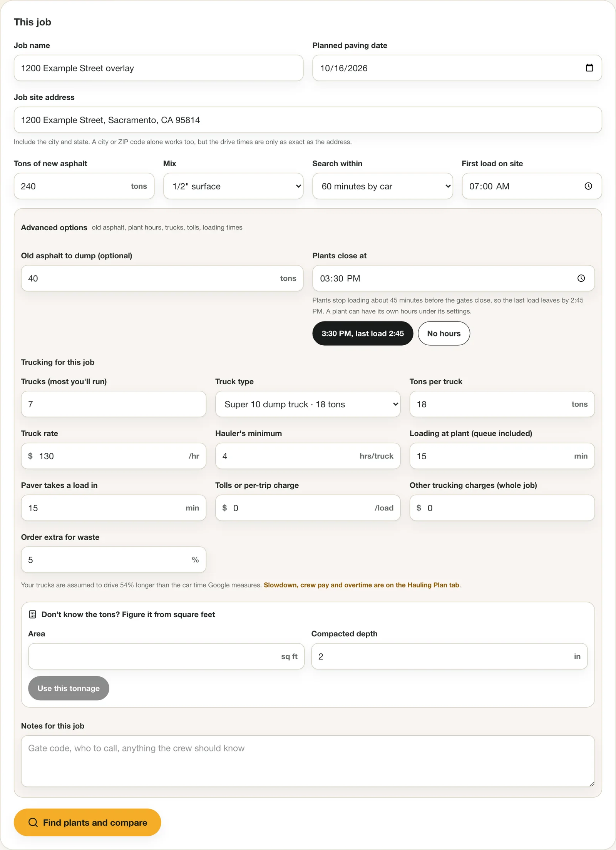
Task: Click the Job site address field
Action: tap(308, 120)
